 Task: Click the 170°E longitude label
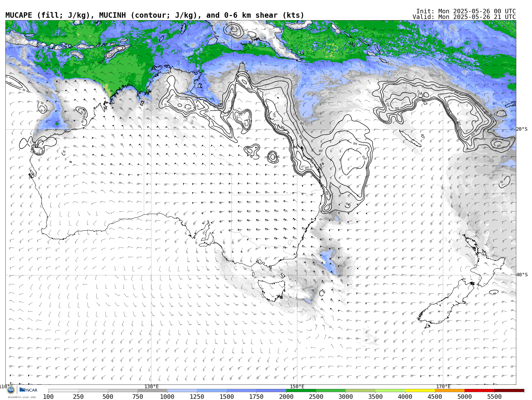click(x=443, y=386)
